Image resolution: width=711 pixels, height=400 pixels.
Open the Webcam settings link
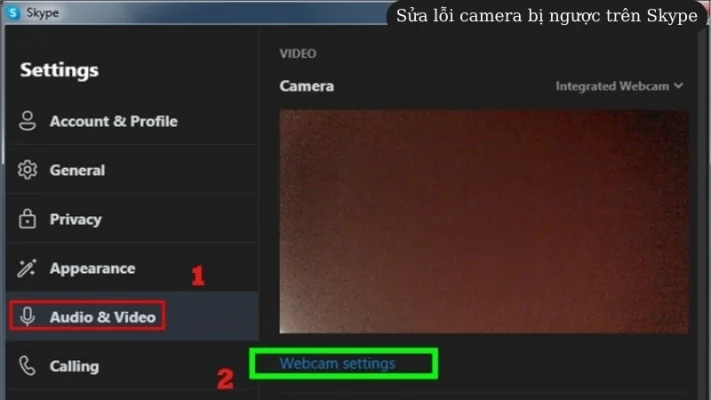[x=337, y=363]
